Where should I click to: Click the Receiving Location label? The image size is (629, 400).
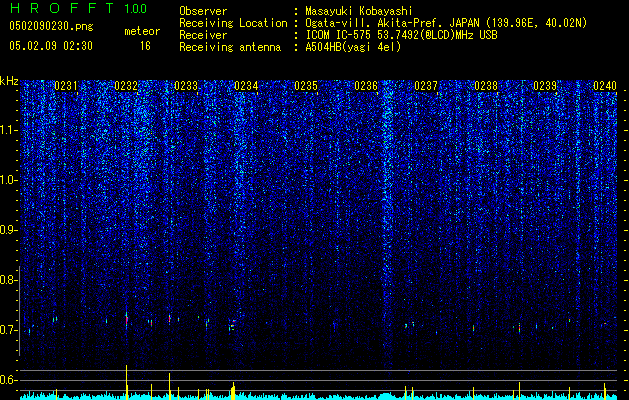tap(233, 23)
